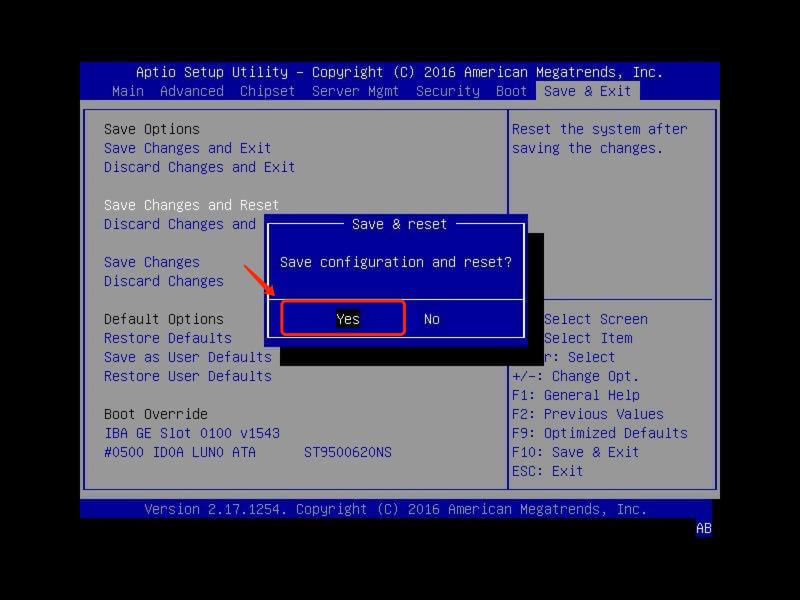Pick Restore User Defaults
This screenshot has width=800, height=600.
[187, 376]
